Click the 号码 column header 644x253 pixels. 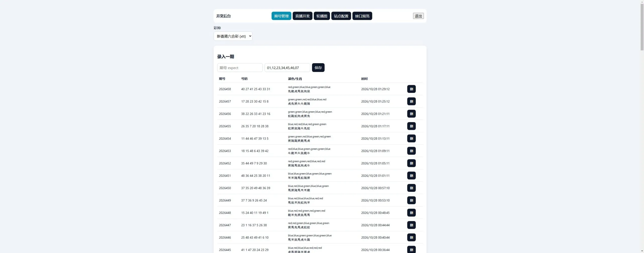tap(244, 79)
